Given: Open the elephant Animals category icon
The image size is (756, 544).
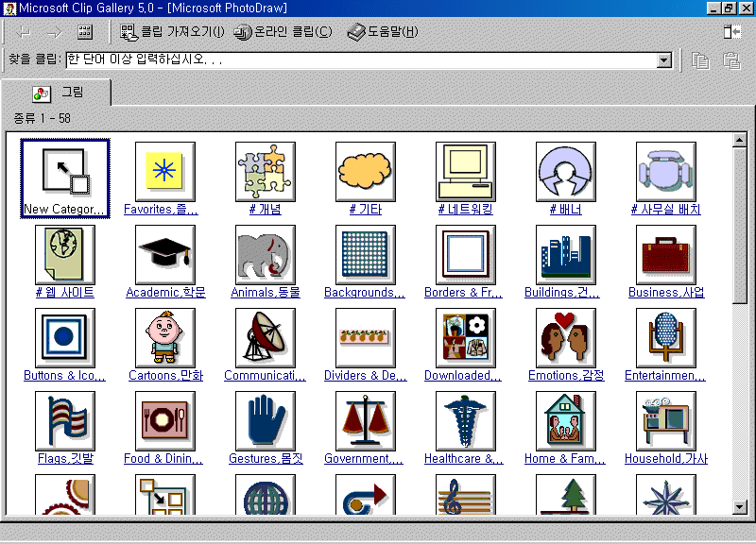Looking at the screenshot, I should [x=266, y=255].
